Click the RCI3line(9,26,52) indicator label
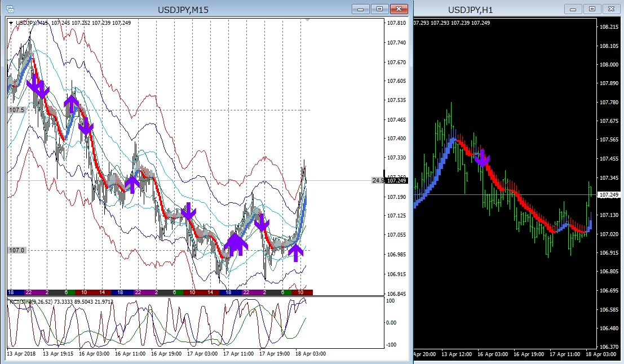This screenshot has width=624, height=364. click(60, 302)
